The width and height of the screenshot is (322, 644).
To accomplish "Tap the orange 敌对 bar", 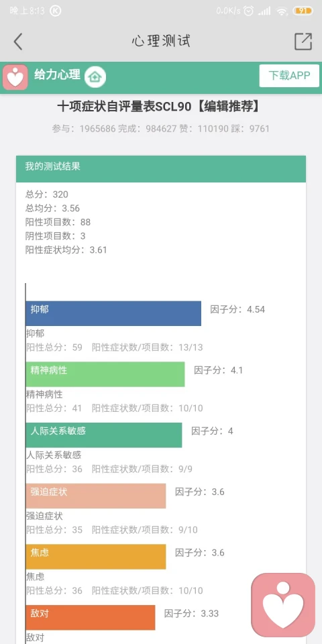I will click(91, 617).
